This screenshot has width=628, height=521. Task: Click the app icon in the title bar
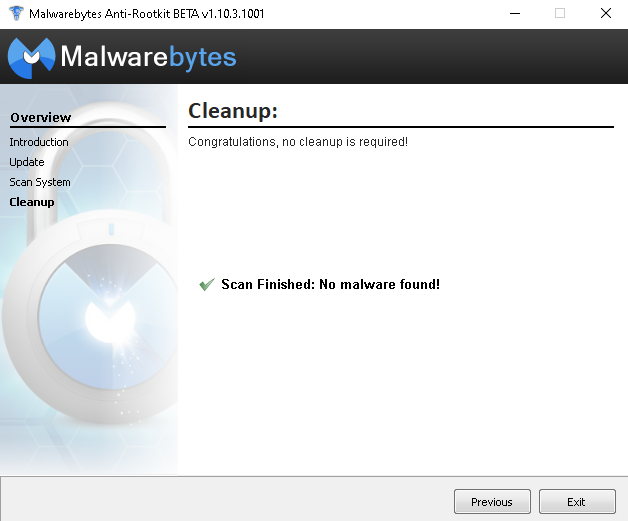(16, 13)
